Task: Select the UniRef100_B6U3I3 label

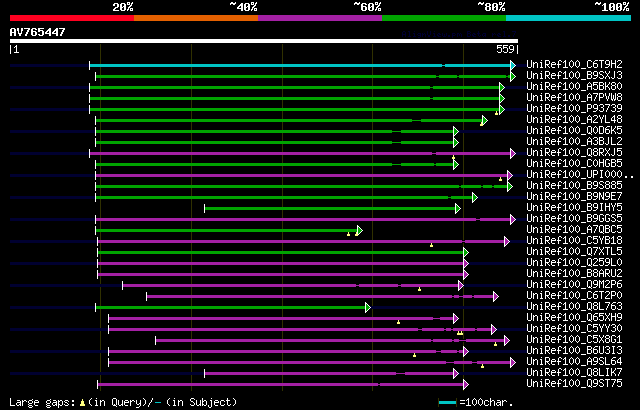Action: tap(574, 350)
